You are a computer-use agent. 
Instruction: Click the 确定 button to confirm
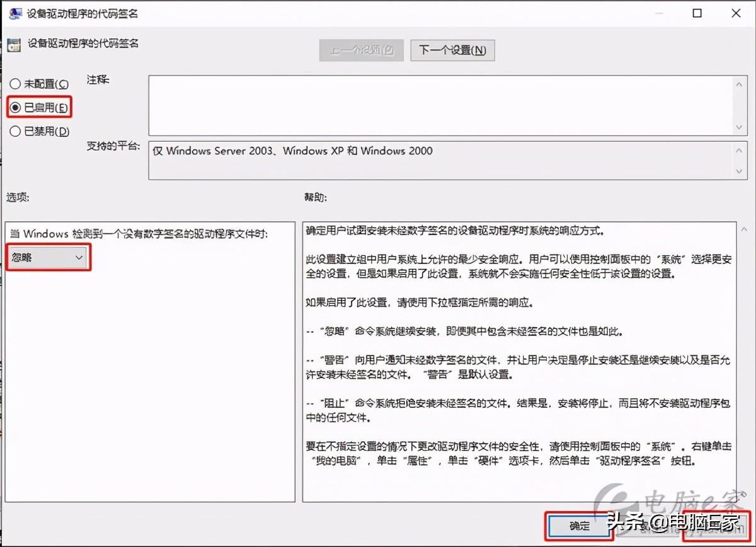click(578, 526)
